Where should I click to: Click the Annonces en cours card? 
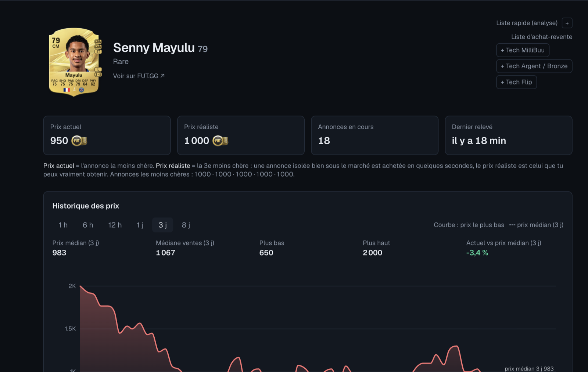[374, 135]
